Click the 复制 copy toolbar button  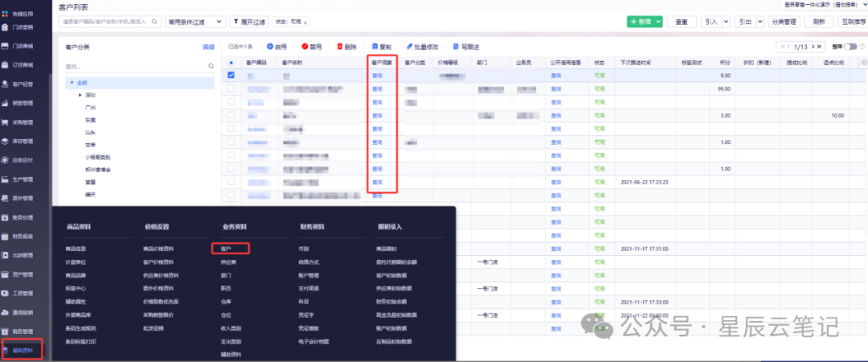pyautogui.click(x=382, y=47)
